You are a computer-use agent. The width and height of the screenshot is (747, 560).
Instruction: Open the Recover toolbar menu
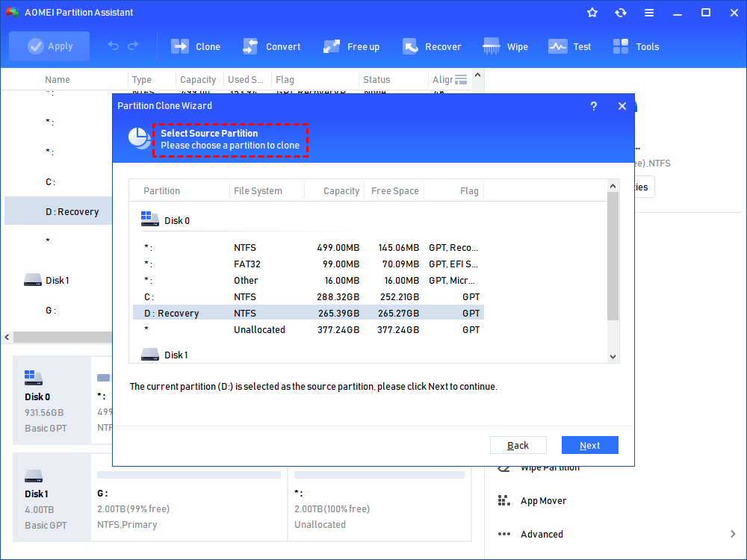pos(432,46)
